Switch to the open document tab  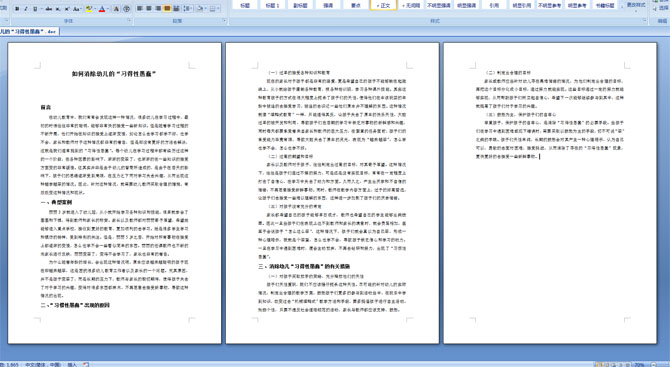[28, 31]
